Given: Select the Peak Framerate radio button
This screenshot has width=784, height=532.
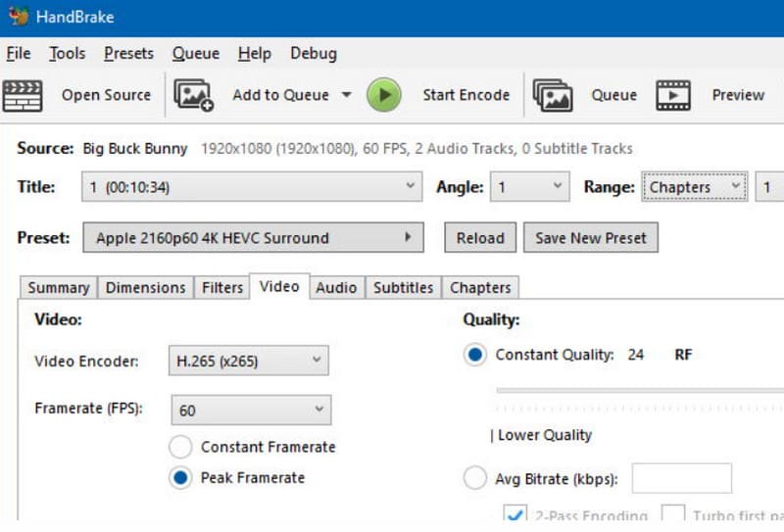Looking at the screenshot, I should 180,478.
